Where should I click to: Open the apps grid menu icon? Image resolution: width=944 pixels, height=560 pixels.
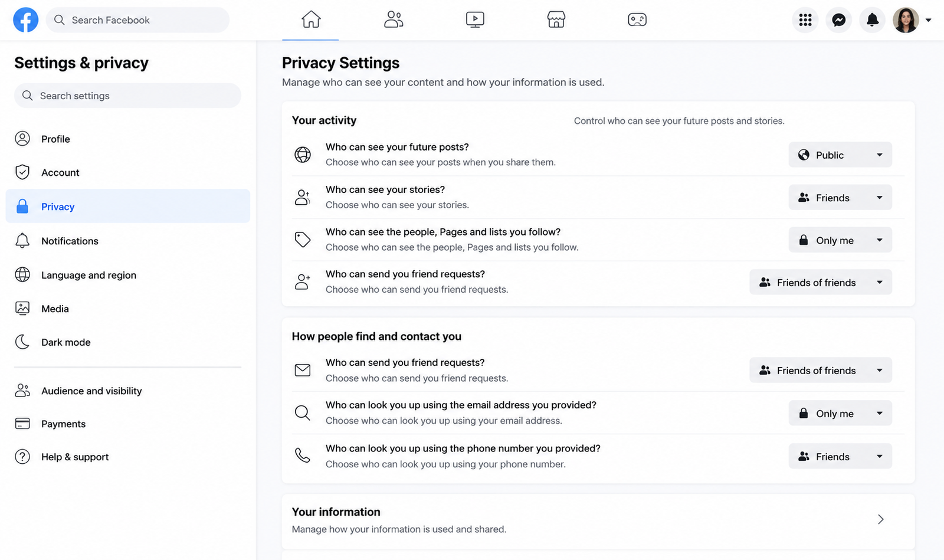pyautogui.click(x=805, y=20)
